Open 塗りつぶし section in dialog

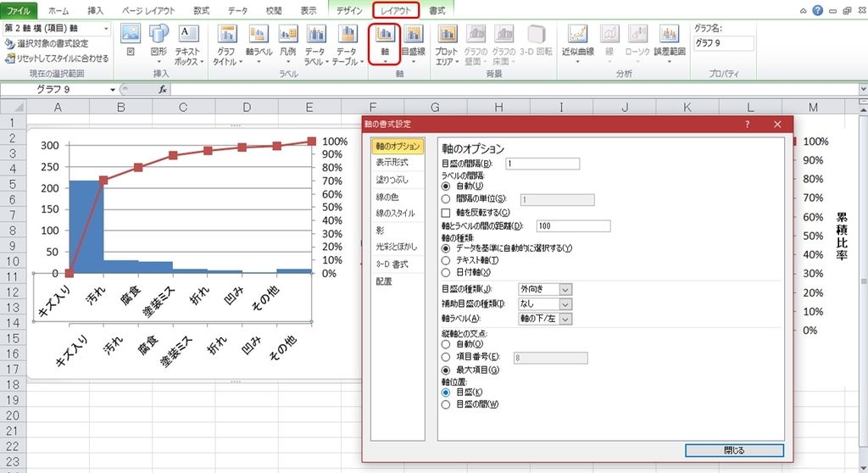(398, 180)
